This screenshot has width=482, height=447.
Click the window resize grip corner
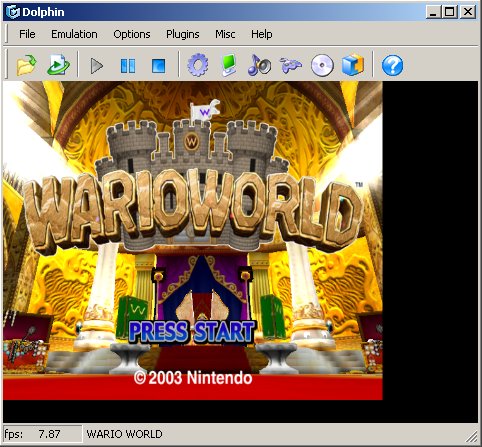(x=471, y=437)
